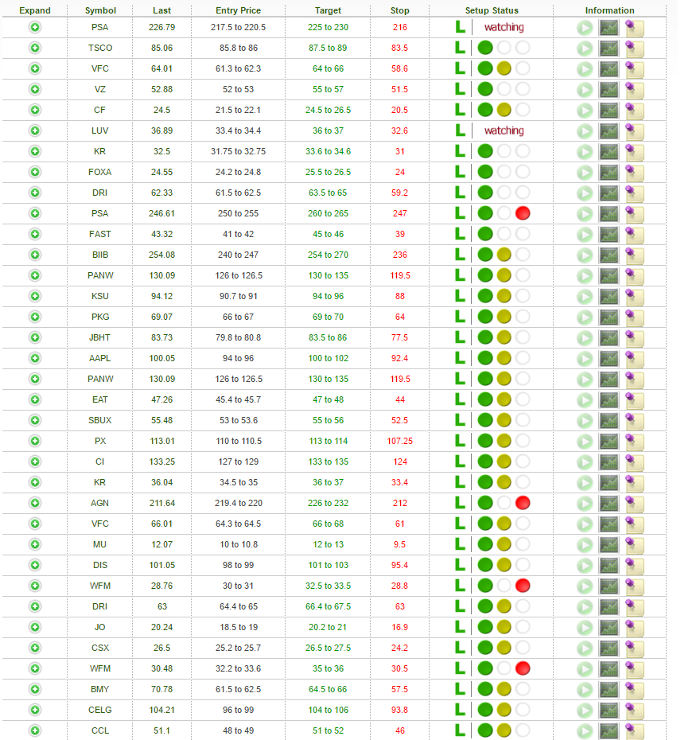Open the chart icon for TSCO
Image resolution: width=700 pixels, height=740 pixels.
(x=609, y=48)
